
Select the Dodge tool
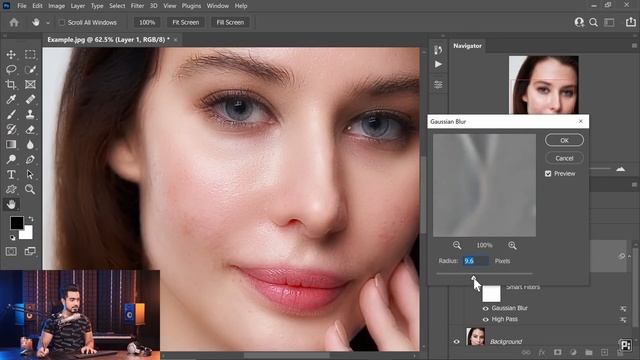tap(11, 159)
